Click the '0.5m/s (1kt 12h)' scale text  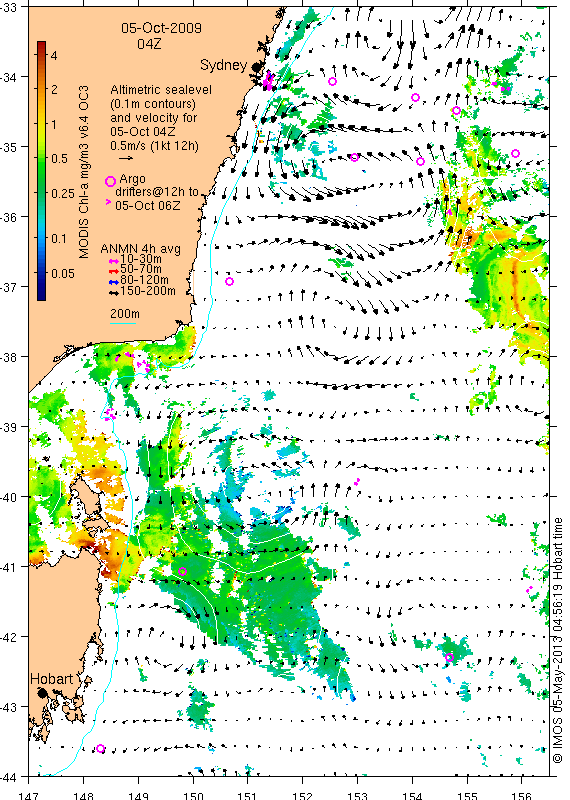click(x=155, y=146)
